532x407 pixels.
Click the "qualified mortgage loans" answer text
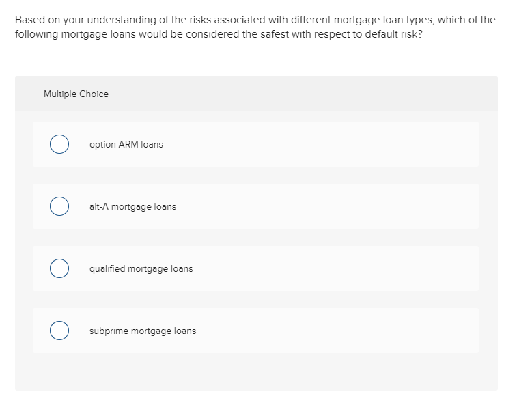click(141, 269)
